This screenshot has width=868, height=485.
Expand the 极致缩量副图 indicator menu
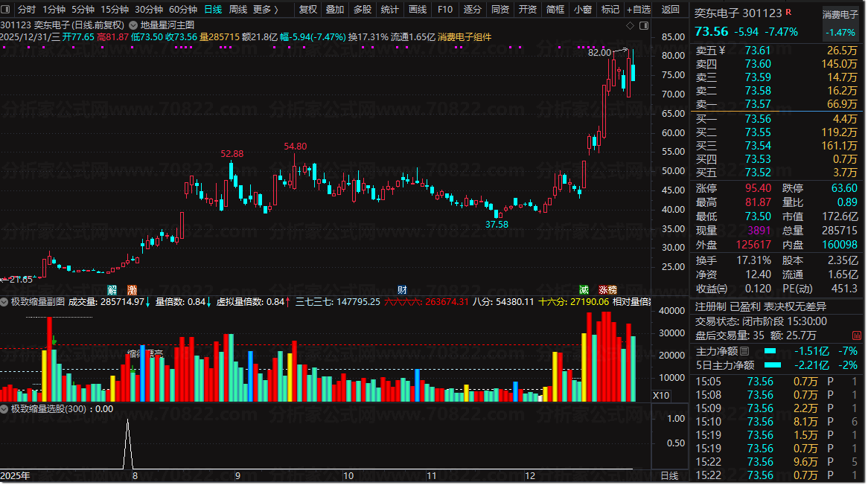(x=5, y=302)
